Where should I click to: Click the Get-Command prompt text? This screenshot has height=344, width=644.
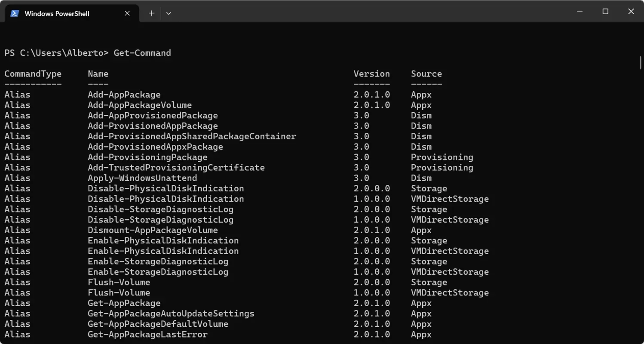tap(142, 53)
